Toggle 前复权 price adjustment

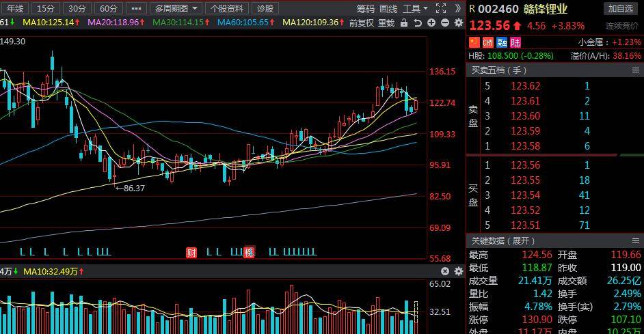[x=361, y=23]
